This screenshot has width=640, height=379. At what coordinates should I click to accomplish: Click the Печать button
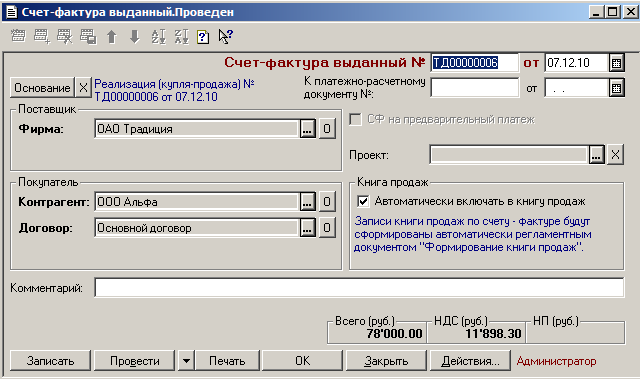coord(227,361)
